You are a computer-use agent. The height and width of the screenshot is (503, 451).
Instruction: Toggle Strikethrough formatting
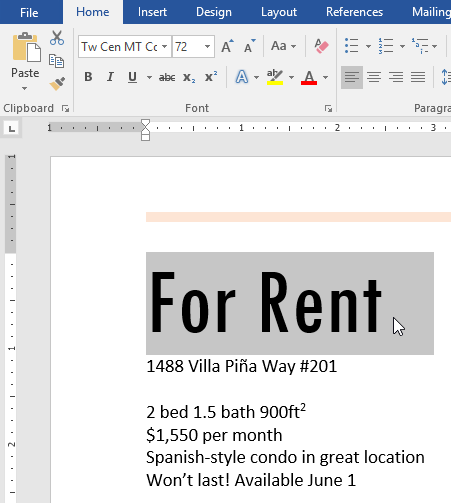point(167,77)
